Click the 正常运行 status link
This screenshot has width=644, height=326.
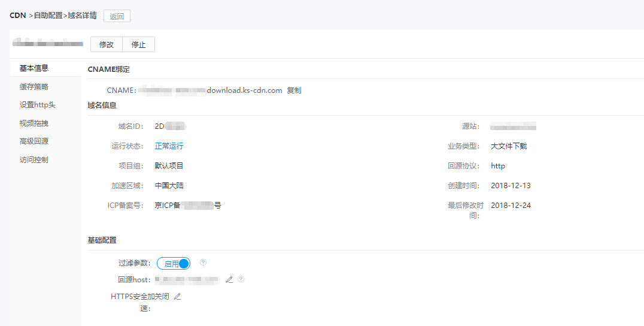(x=169, y=146)
